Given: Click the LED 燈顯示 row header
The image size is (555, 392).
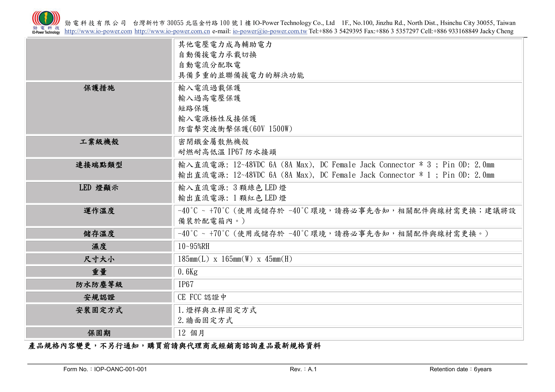Looking at the screenshot, I should (99, 193).
